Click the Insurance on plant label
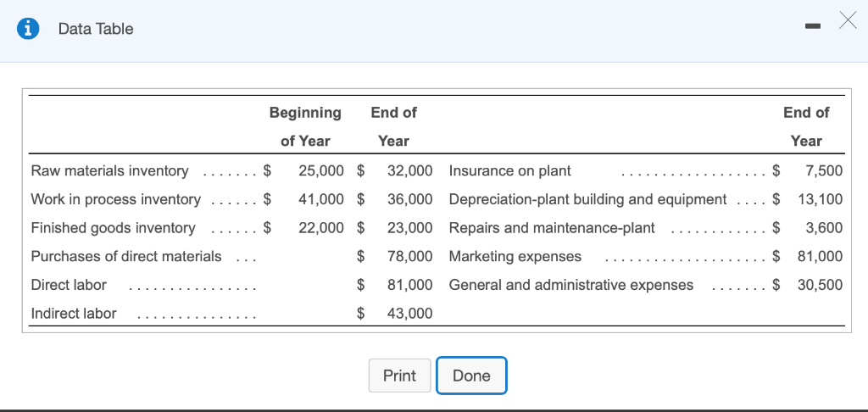Screen dimensions: 868x412 coord(509,171)
